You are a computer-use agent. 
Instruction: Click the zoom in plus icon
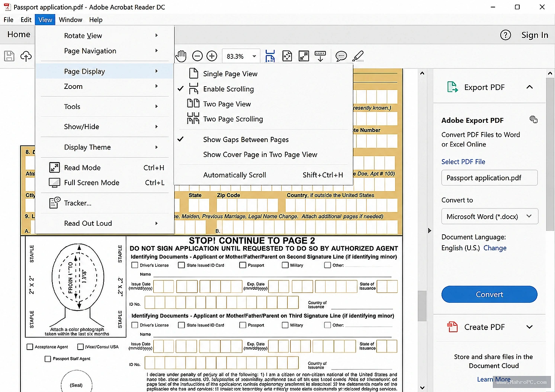click(x=212, y=56)
